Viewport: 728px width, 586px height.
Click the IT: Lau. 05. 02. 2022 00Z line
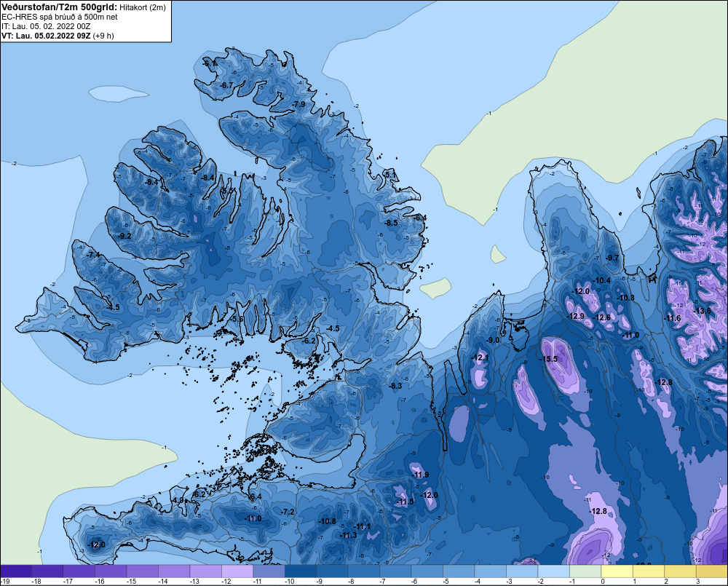click(x=46, y=26)
